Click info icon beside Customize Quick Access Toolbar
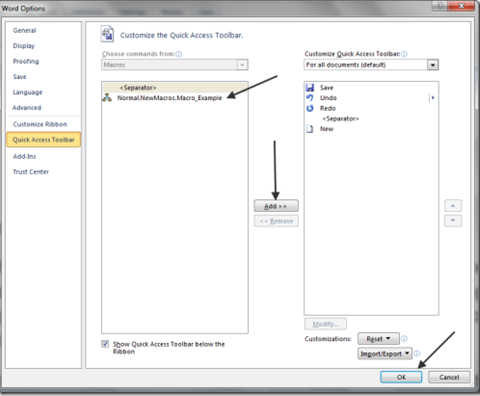Screen dimensions: 480x396 [x=404, y=54]
